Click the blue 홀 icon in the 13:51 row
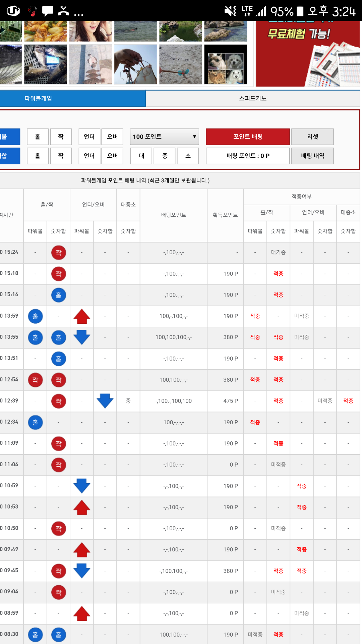362x644 pixels. point(59,359)
